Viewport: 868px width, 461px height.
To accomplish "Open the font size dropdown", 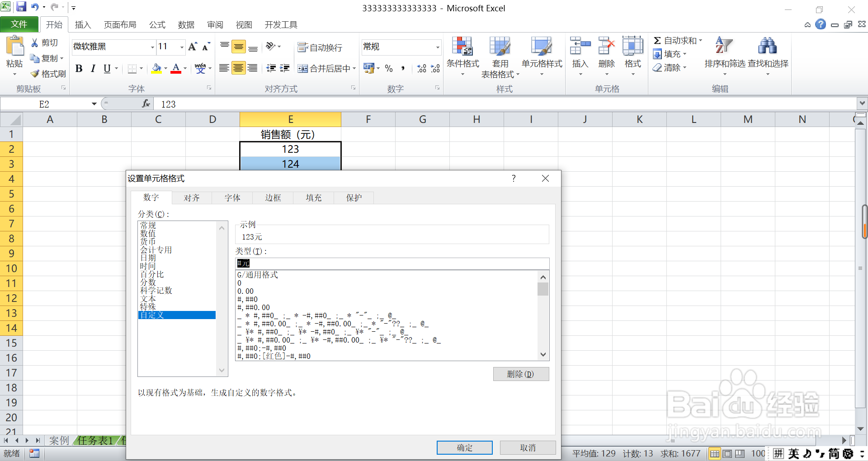I will click(182, 47).
